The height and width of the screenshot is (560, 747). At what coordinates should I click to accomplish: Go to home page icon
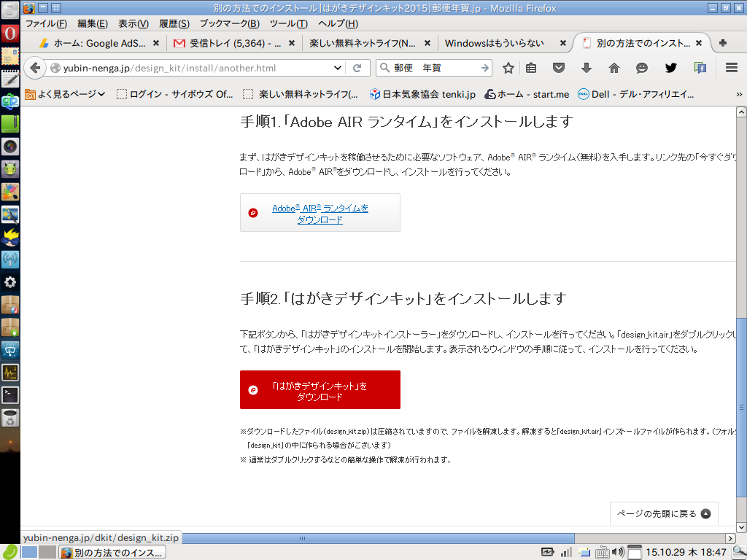pyautogui.click(x=614, y=68)
